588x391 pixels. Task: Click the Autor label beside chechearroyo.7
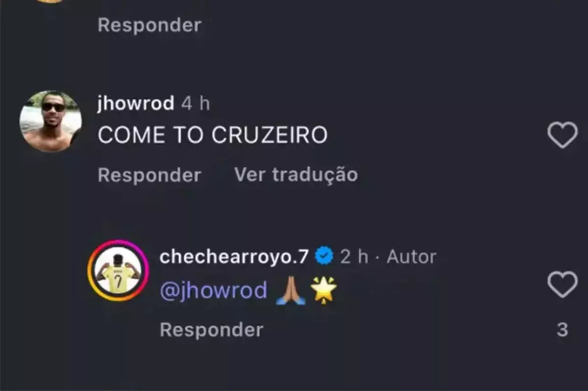click(x=412, y=257)
